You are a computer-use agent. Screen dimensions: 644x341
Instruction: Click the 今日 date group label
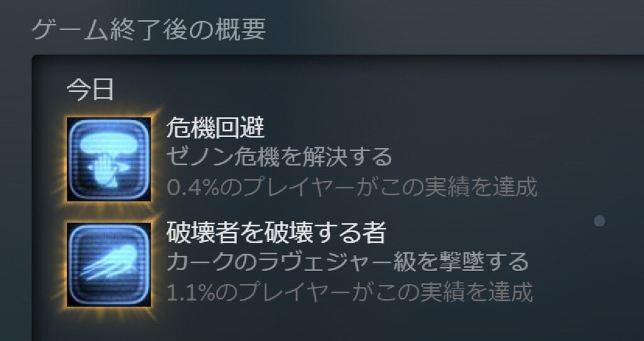tap(90, 89)
